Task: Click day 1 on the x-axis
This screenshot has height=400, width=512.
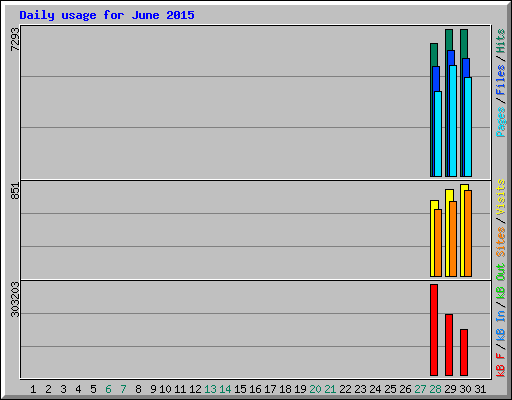Action: [33, 389]
